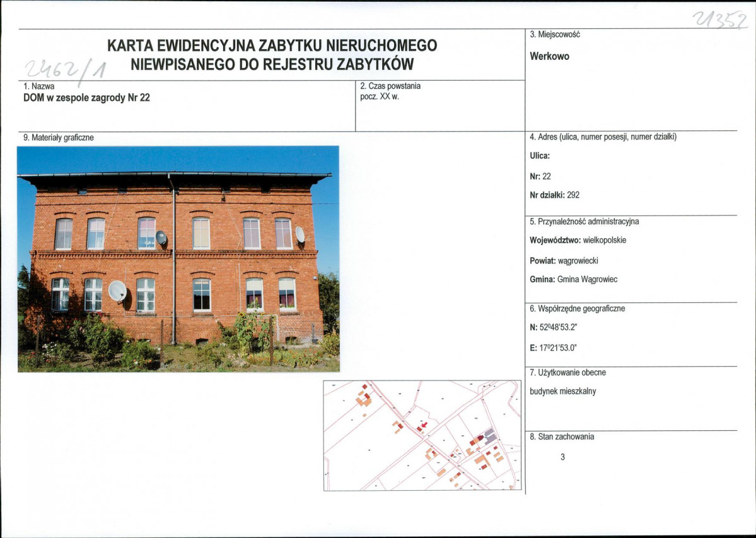Click 'DOM w zespole zagrody Nr 22'
756x538 pixels.
point(86,98)
